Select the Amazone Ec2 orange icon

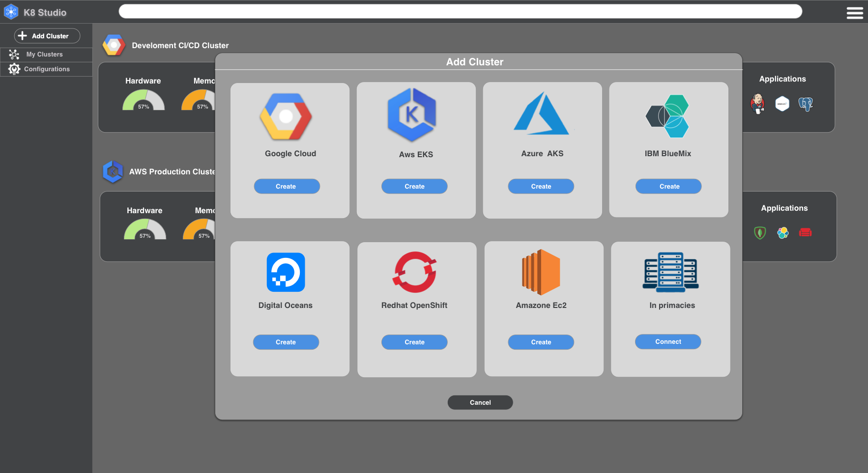click(541, 272)
